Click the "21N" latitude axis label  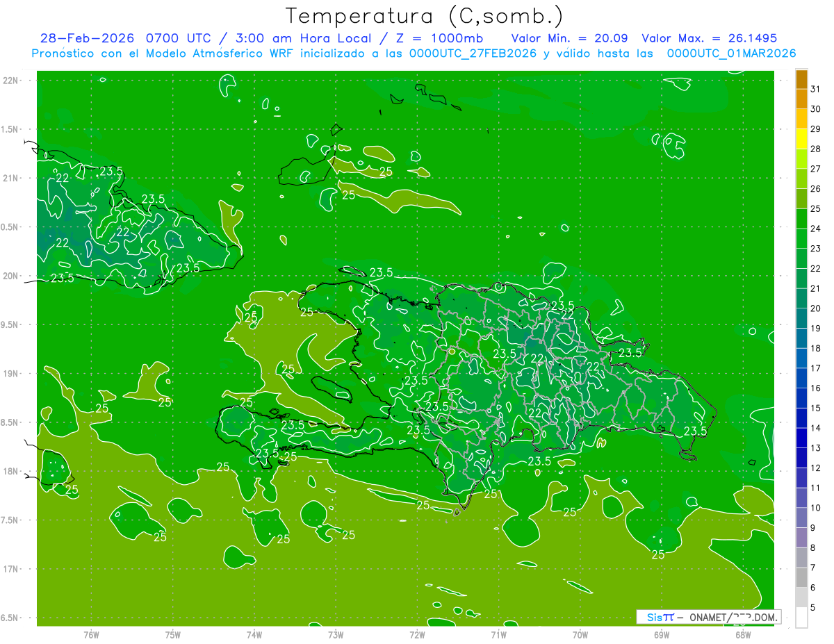click(x=10, y=179)
